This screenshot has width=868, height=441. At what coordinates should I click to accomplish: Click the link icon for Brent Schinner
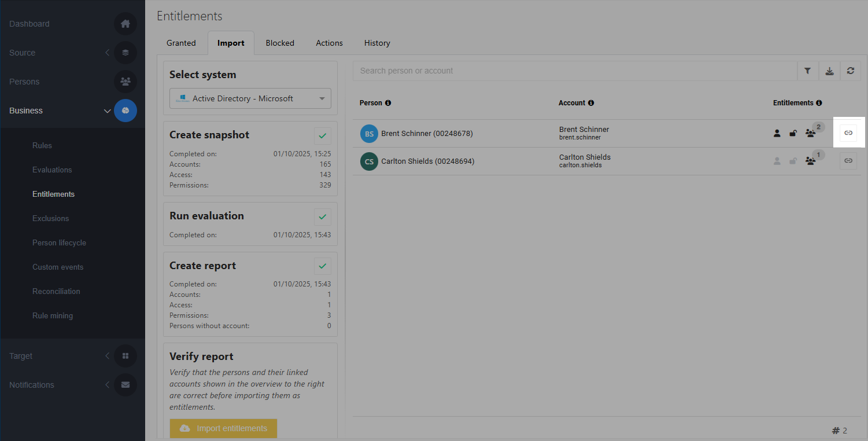pyautogui.click(x=848, y=133)
